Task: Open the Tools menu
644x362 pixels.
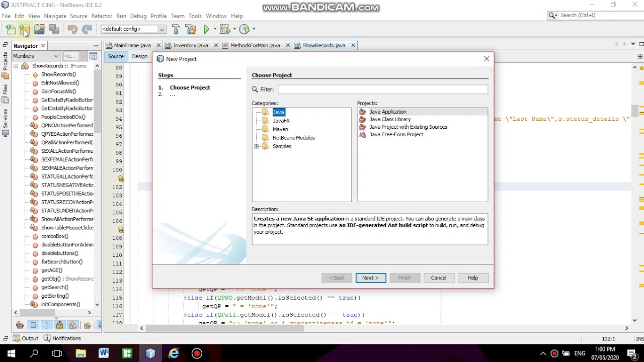Action: click(x=195, y=16)
